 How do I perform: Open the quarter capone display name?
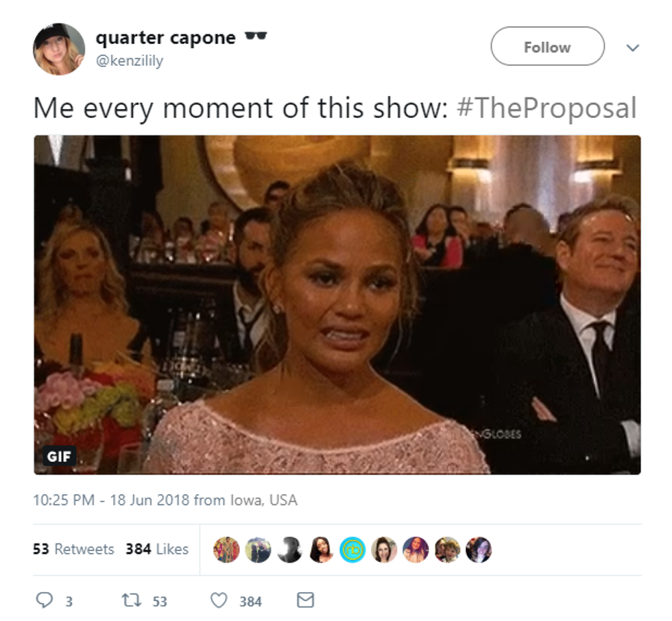point(165,38)
